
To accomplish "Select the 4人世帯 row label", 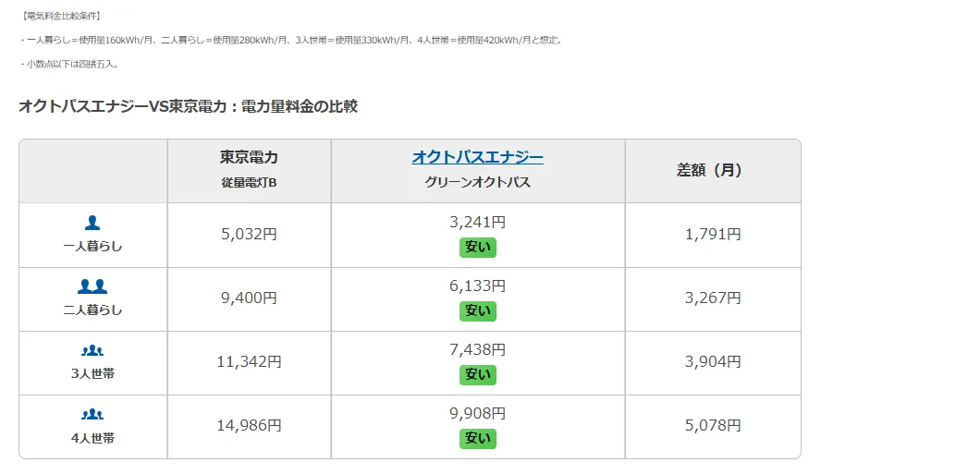I will tap(93, 438).
